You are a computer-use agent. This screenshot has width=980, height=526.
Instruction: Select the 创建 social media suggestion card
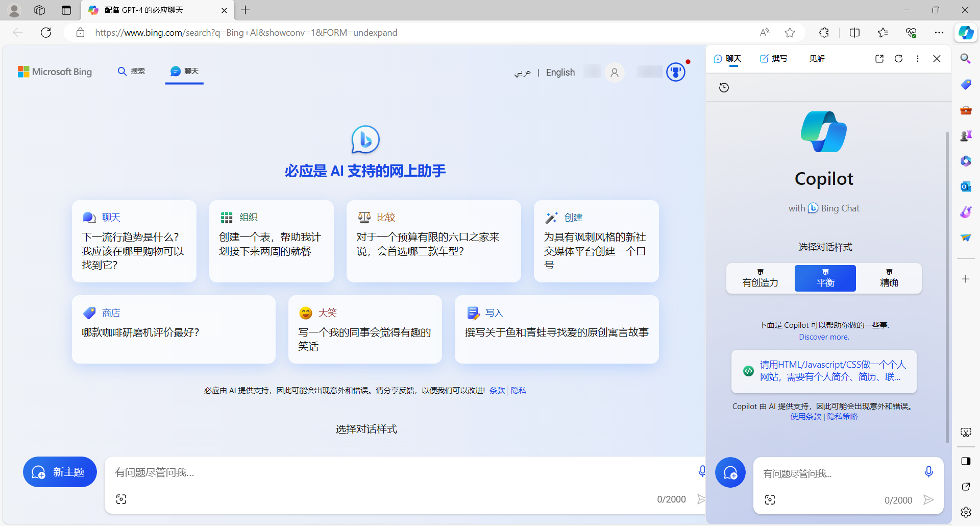click(596, 241)
